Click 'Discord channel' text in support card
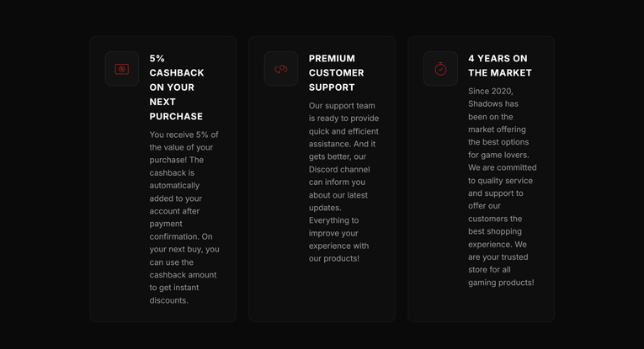The image size is (644, 349). coord(339,169)
